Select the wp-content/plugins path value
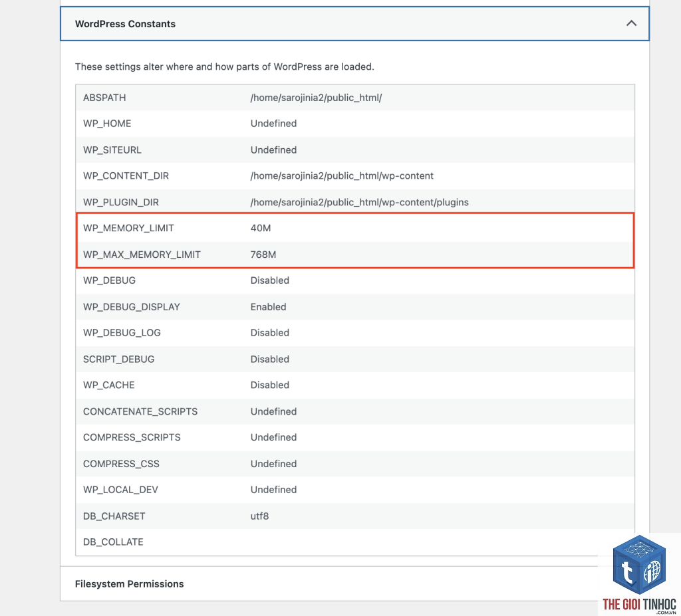The height and width of the screenshot is (616, 681). [x=360, y=202]
